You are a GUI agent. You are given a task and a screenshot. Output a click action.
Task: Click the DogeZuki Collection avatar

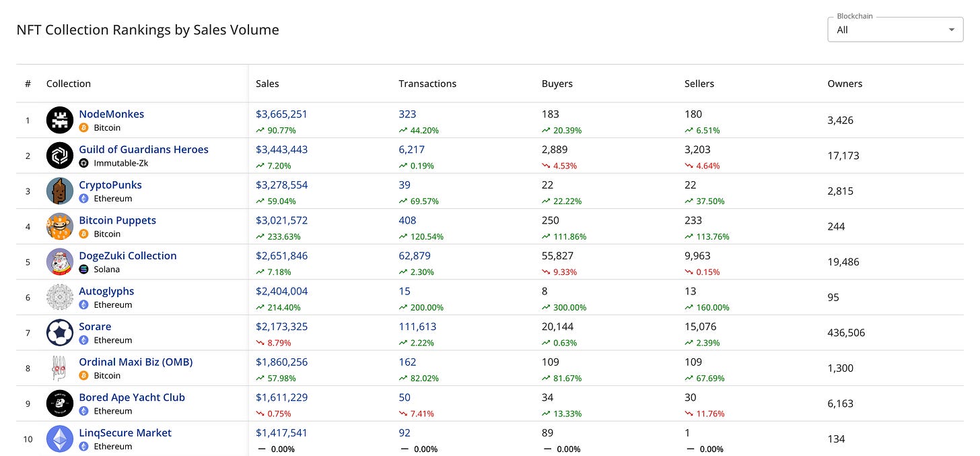click(x=60, y=262)
